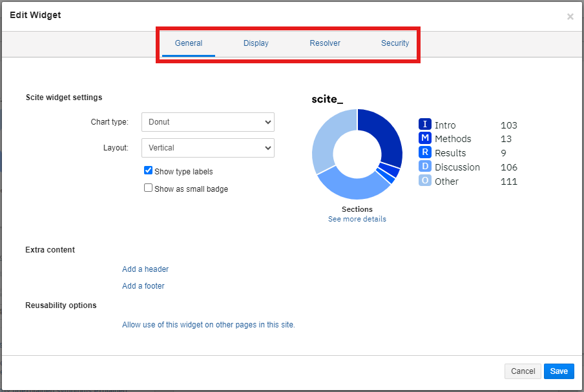
Task: Toggle the Show type labels checkbox
Action: point(149,171)
